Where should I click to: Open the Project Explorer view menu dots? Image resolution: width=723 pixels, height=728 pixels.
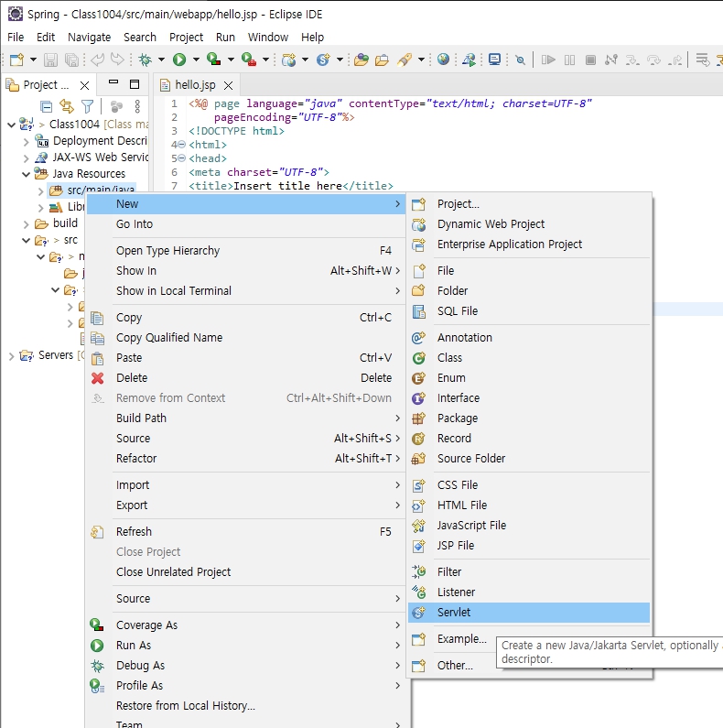coord(137,107)
